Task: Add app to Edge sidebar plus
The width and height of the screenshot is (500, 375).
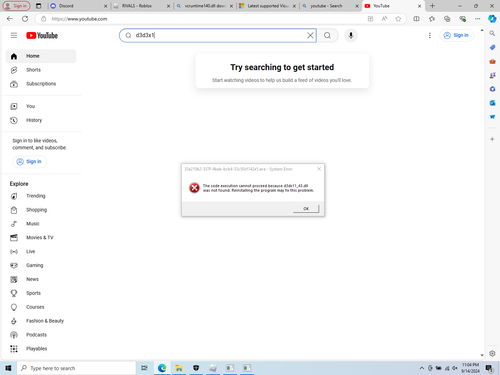Action: [492, 139]
